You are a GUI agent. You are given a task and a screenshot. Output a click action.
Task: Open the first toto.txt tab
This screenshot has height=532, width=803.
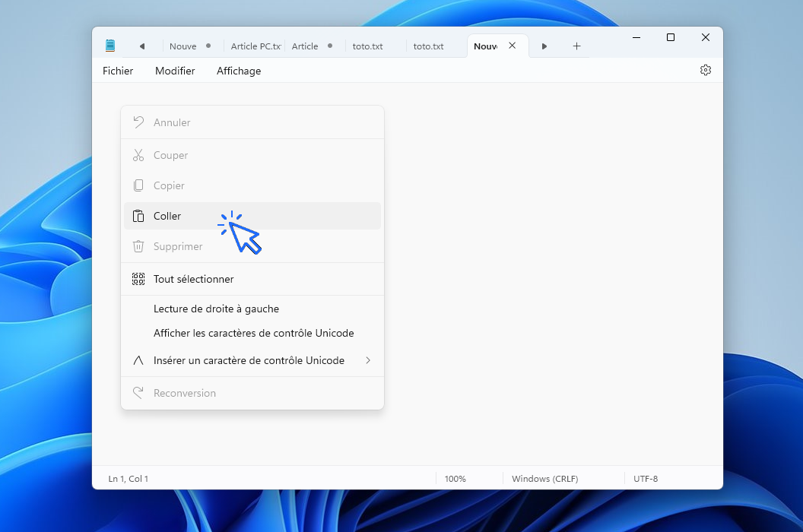pyautogui.click(x=376, y=46)
